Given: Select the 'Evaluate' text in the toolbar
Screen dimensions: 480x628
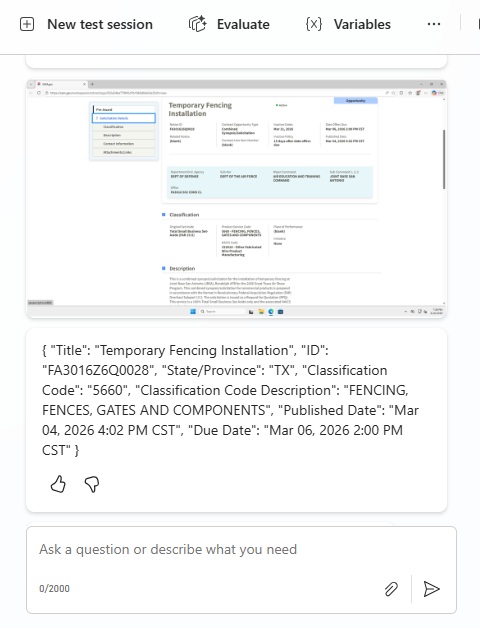Looking at the screenshot, I should click(x=243, y=24).
